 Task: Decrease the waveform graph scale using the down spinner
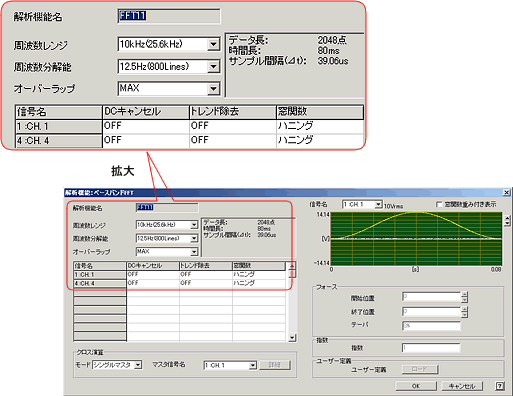coord(508,223)
